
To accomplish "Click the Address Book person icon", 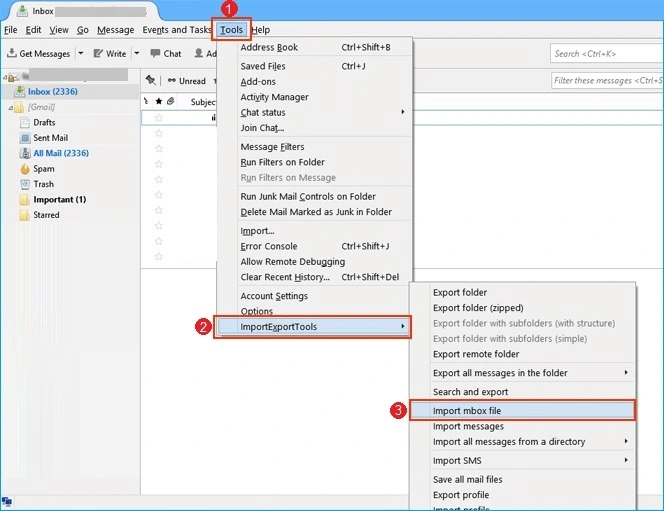I will [x=198, y=53].
